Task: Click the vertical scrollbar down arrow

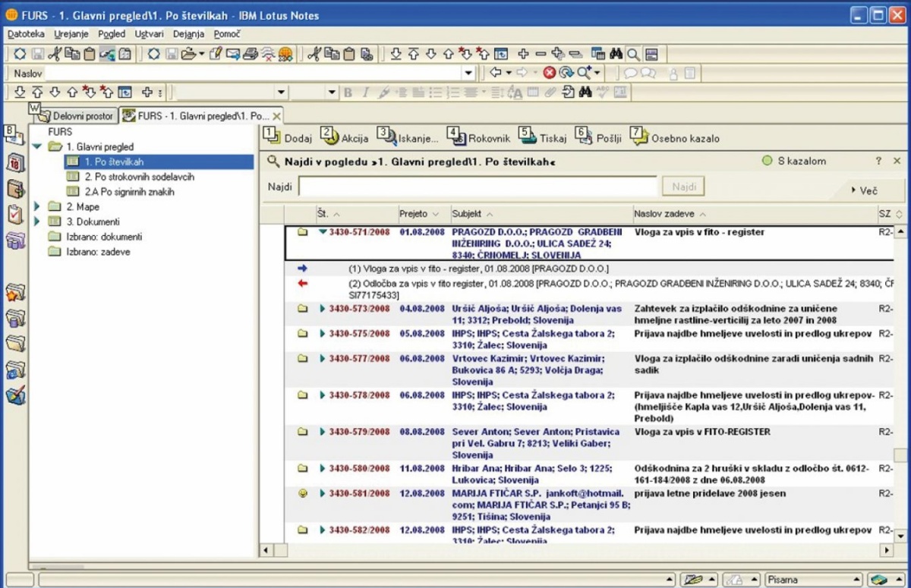Action: pos(900,535)
